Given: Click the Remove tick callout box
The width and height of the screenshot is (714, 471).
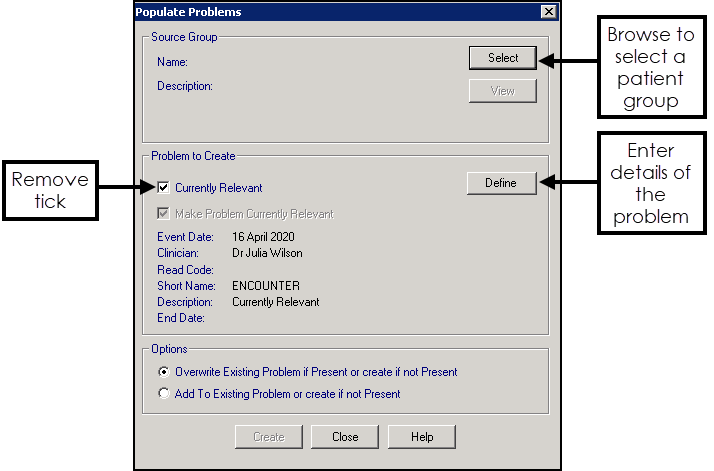Looking at the screenshot, I should click(50, 190).
